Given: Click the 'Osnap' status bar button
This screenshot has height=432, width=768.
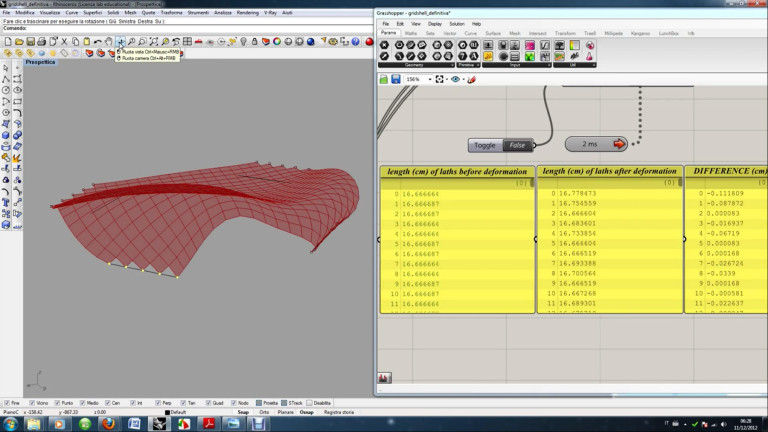Looking at the screenshot, I should (306, 411).
